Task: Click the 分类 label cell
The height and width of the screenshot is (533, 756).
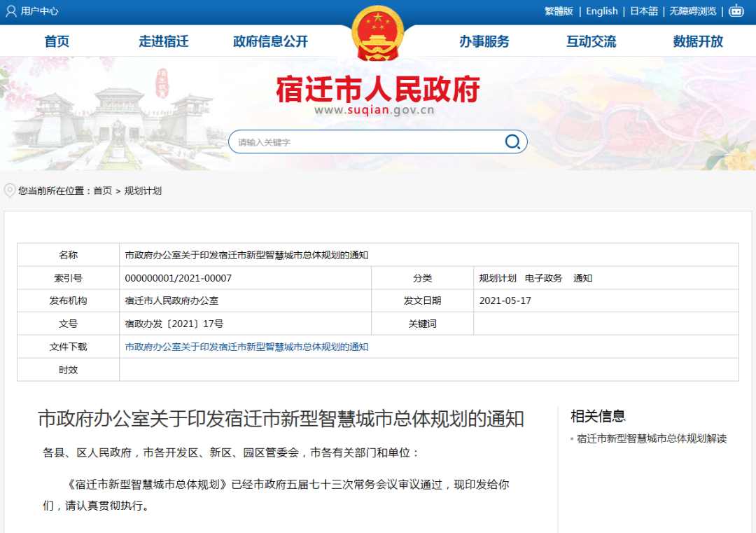Action: coord(422,278)
